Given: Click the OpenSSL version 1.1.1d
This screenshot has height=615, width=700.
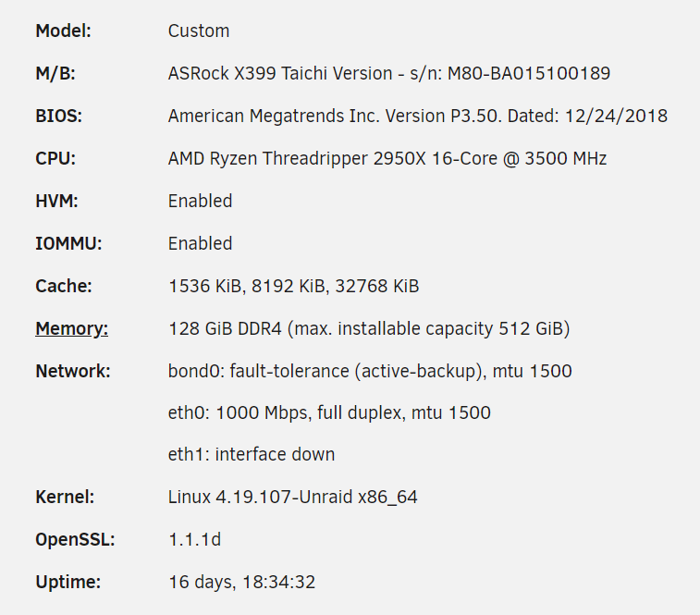Looking at the screenshot, I should pyautogui.click(x=194, y=539).
